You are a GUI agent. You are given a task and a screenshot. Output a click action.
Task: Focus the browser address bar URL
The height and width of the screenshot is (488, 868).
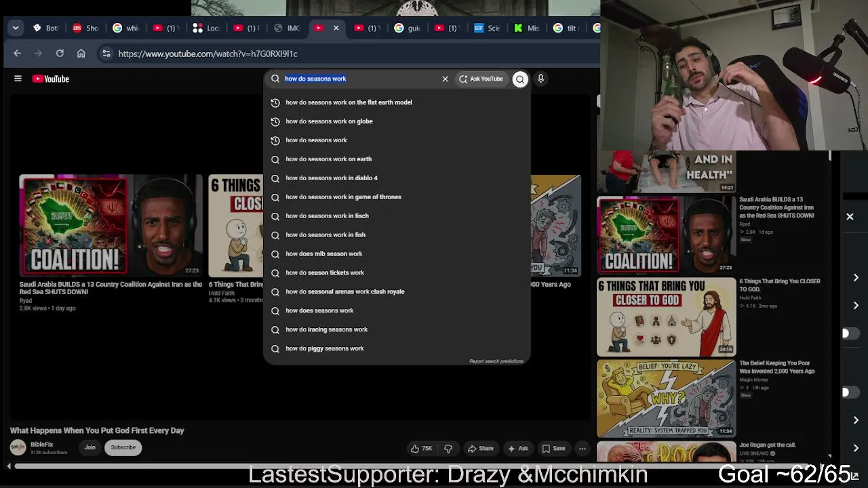tap(208, 54)
